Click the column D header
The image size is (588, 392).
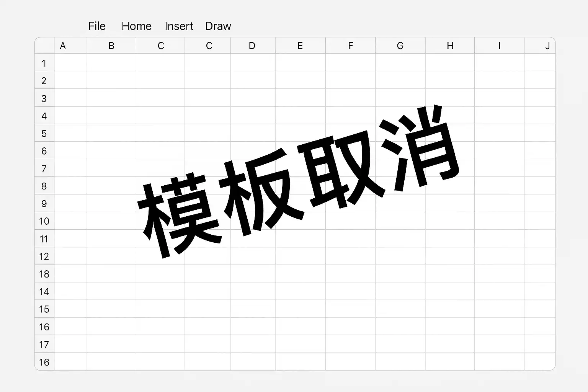pos(253,46)
